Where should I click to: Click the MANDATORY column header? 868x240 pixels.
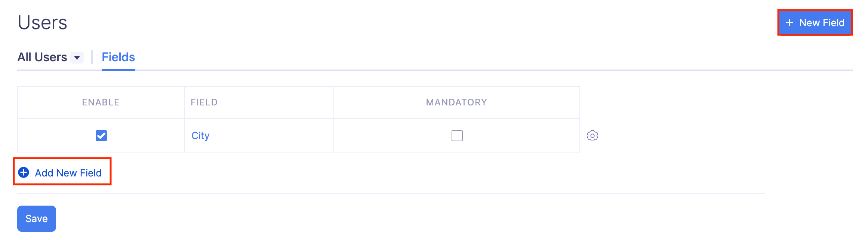[457, 102]
